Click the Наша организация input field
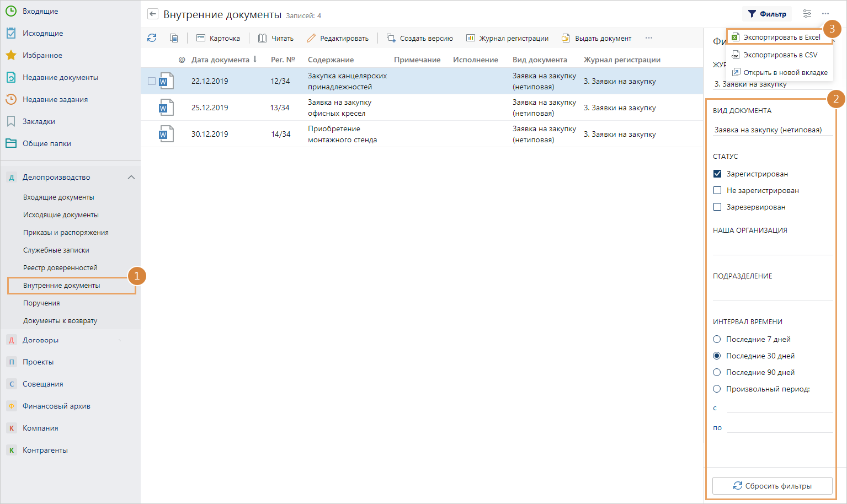This screenshot has width=847, height=504. click(x=773, y=248)
